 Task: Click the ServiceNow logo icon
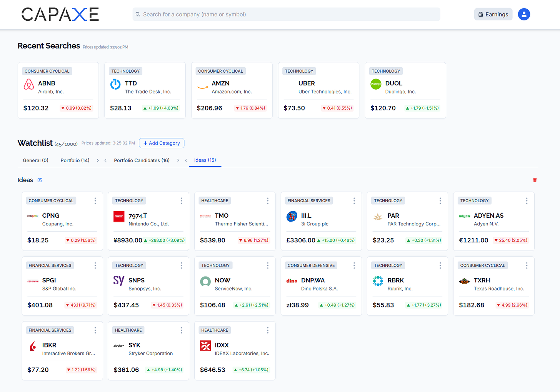pos(205,281)
